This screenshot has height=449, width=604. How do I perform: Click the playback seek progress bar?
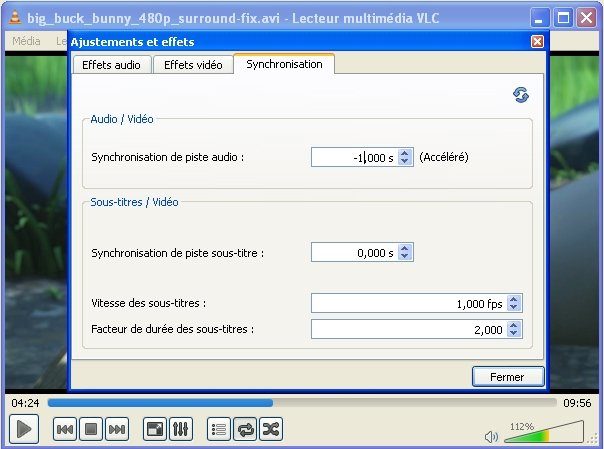click(x=302, y=403)
